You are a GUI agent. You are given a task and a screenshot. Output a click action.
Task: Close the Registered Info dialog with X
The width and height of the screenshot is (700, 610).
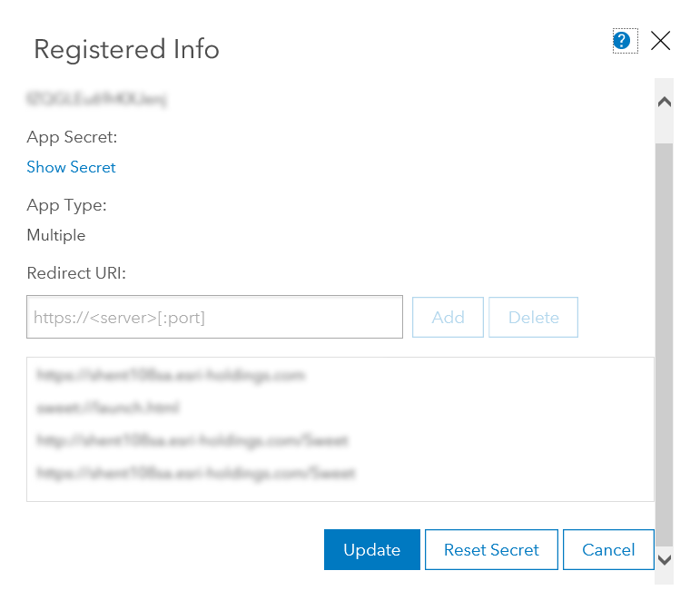[661, 41]
